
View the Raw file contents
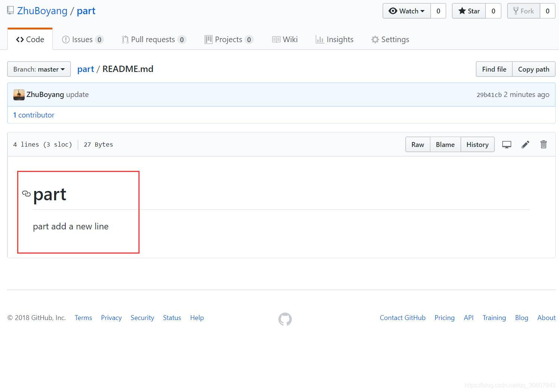click(418, 144)
